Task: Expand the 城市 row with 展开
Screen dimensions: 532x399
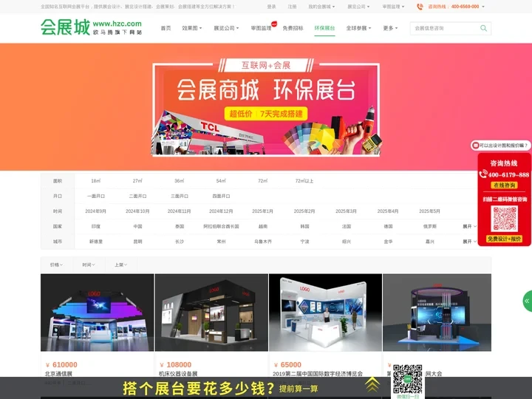Action: tap(470, 242)
